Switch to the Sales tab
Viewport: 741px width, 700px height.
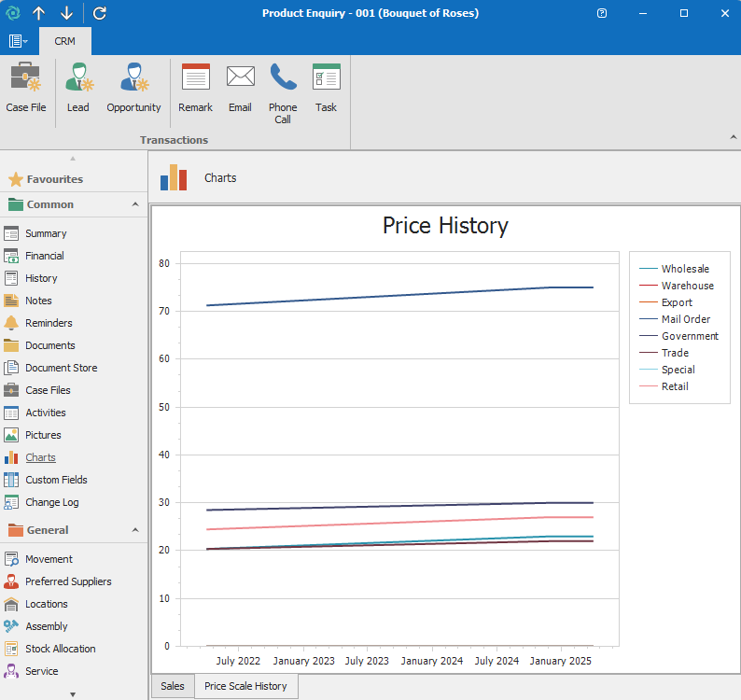(173, 686)
